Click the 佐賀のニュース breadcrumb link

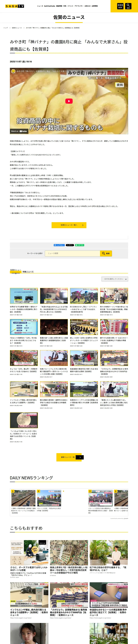click(x=17, y=28)
